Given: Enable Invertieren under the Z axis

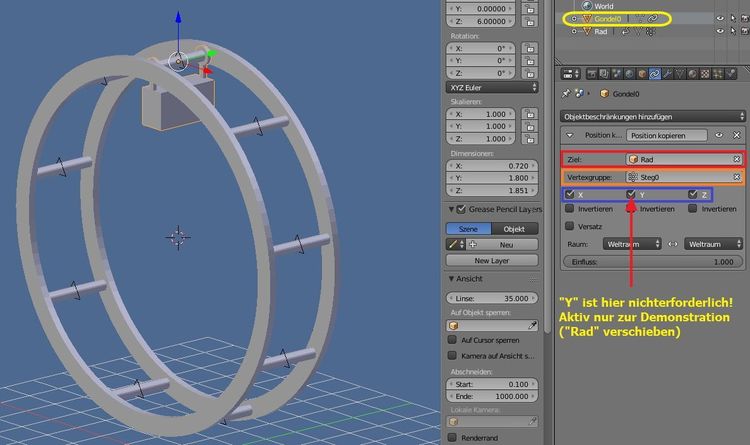Looking at the screenshot, I should pyautogui.click(x=693, y=209).
